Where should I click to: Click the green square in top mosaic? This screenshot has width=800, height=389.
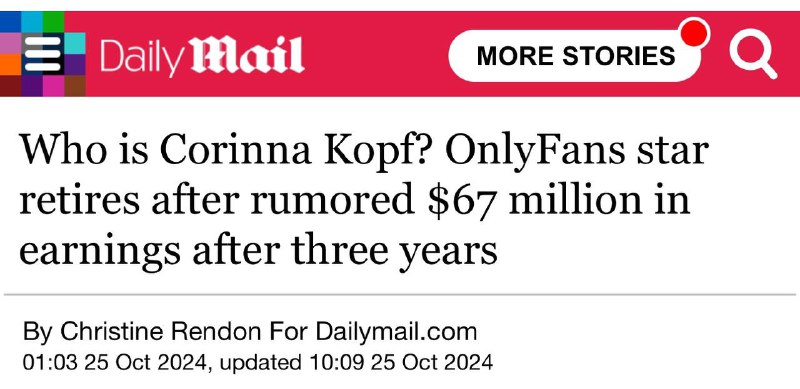tap(53, 21)
